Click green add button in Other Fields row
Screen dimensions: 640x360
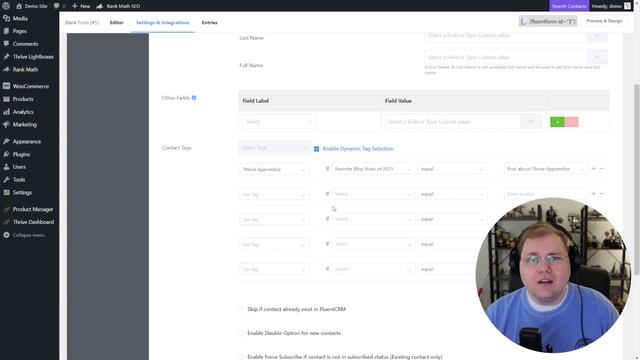point(557,122)
